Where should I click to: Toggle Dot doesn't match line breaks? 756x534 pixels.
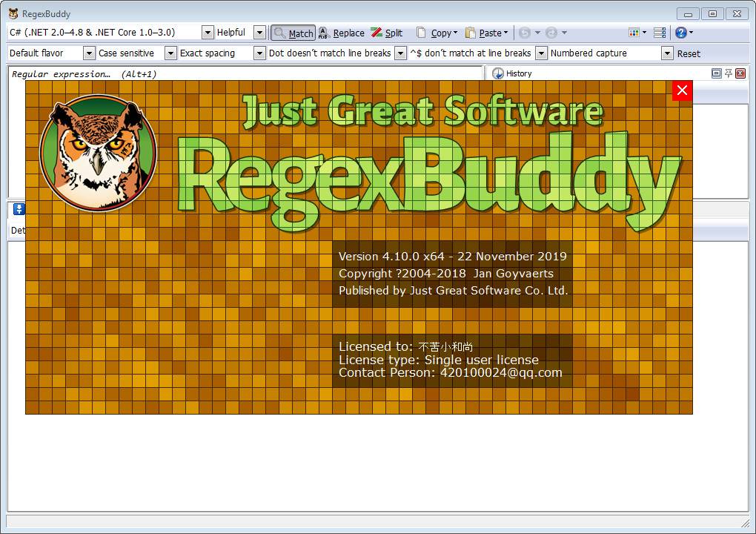(336, 53)
